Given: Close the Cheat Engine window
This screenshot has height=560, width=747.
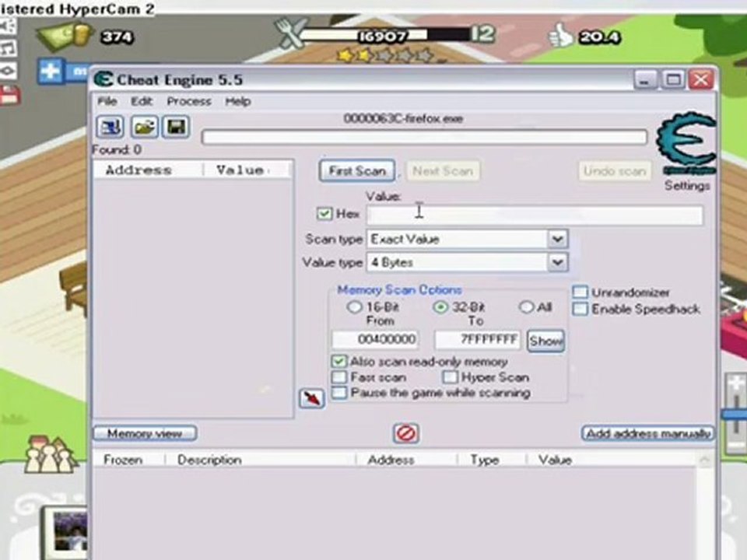Looking at the screenshot, I should click(701, 79).
